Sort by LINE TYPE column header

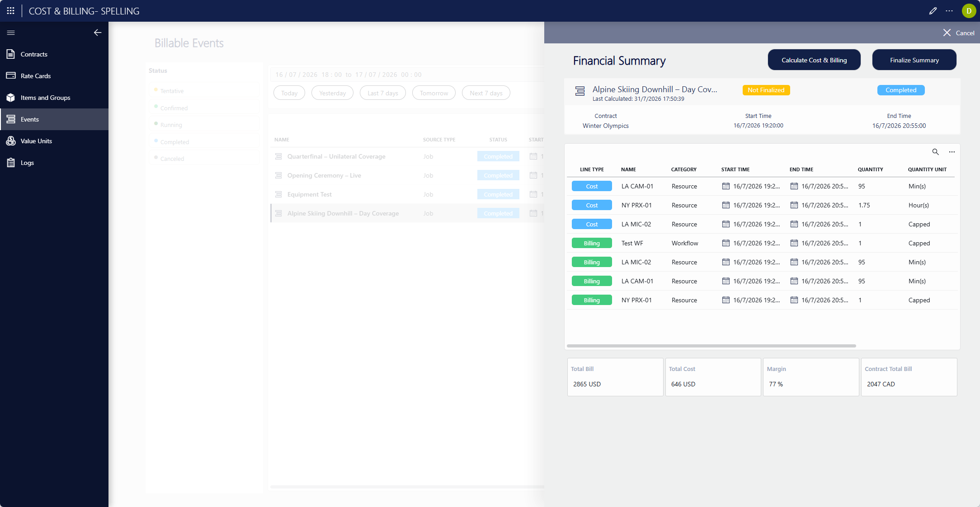pyautogui.click(x=592, y=169)
